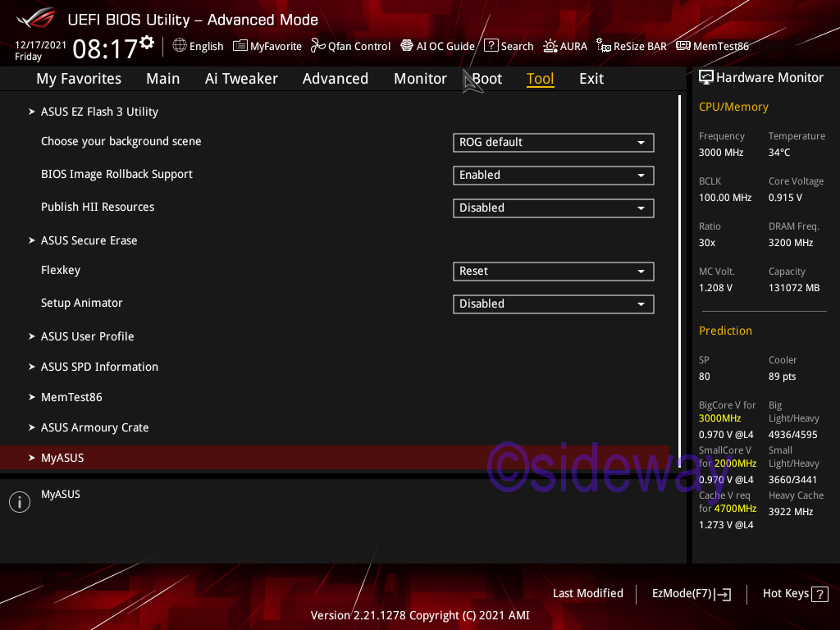Switch to the Boot tab
This screenshot has height=630, width=840.
(487, 79)
